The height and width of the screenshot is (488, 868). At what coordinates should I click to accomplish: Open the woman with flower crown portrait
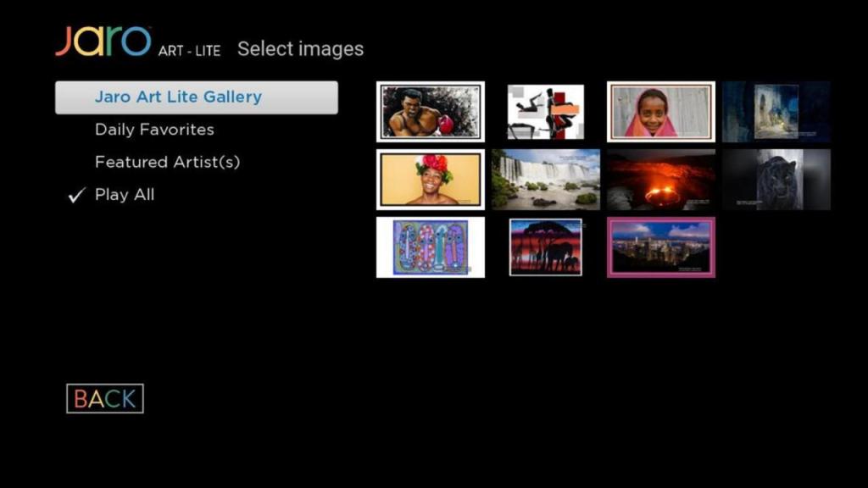pyautogui.click(x=431, y=180)
